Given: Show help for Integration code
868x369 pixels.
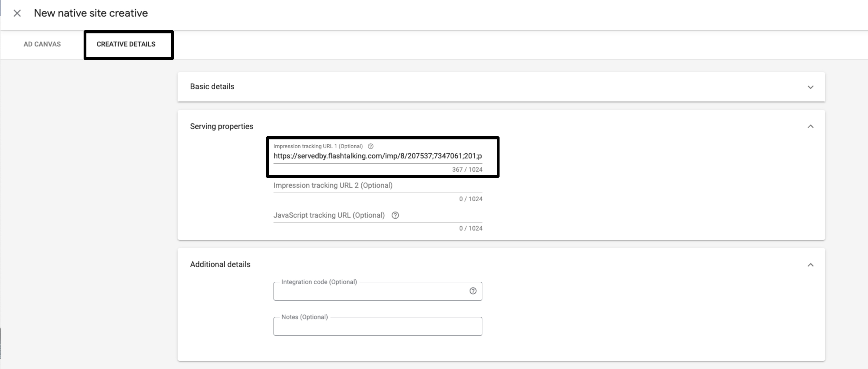Looking at the screenshot, I should click(x=473, y=291).
